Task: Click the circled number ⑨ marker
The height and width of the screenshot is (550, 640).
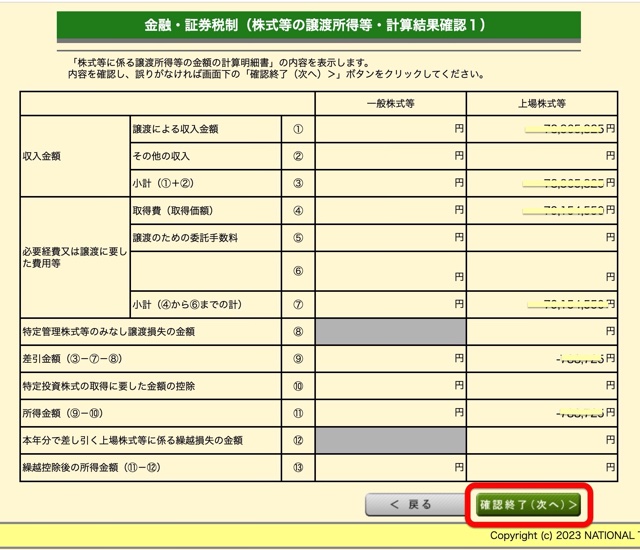Action: pyautogui.click(x=297, y=358)
